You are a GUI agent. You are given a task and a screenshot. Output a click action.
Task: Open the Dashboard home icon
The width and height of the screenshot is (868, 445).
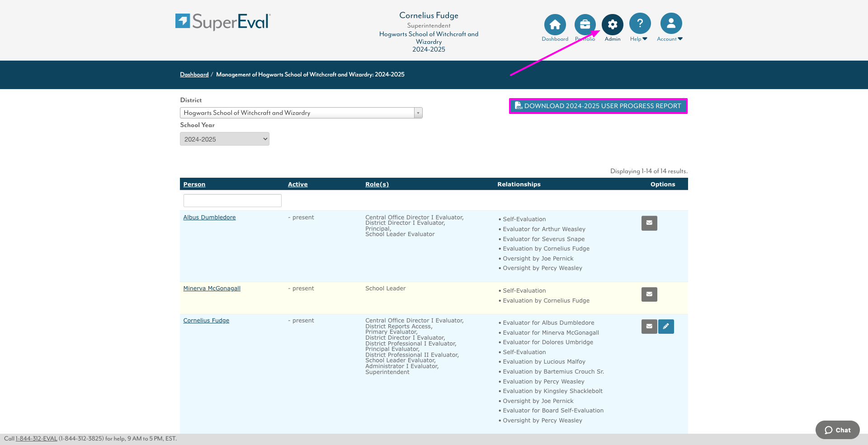click(x=555, y=24)
